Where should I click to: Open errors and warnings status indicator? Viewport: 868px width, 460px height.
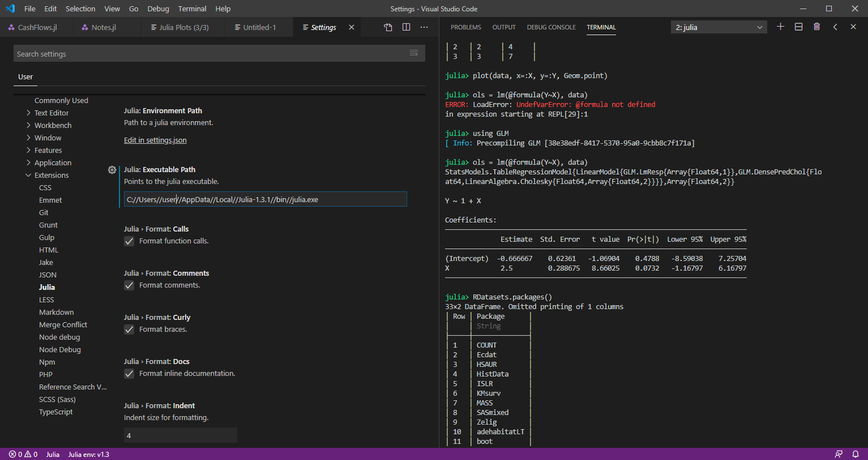click(x=23, y=454)
